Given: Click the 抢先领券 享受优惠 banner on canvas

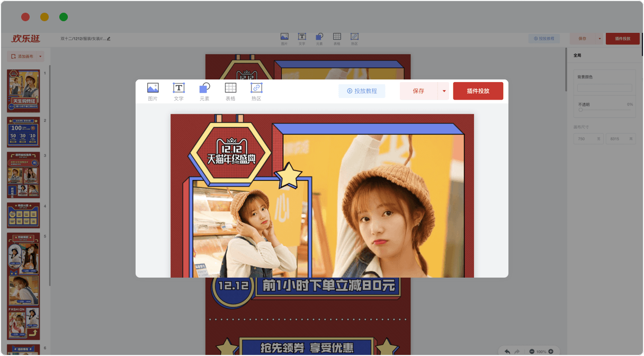Looking at the screenshot, I should click(307, 348).
